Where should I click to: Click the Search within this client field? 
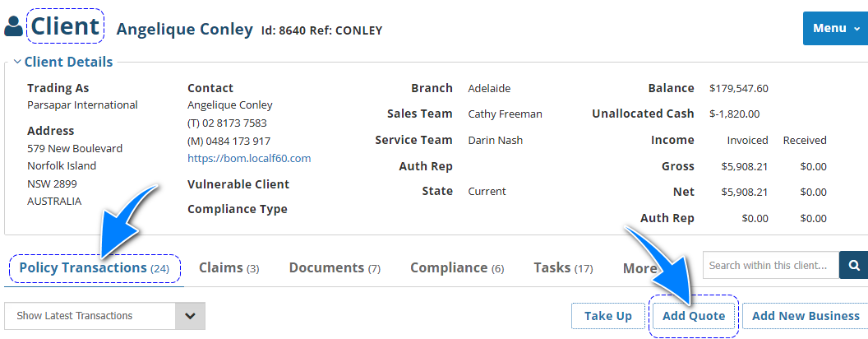(769, 266)
